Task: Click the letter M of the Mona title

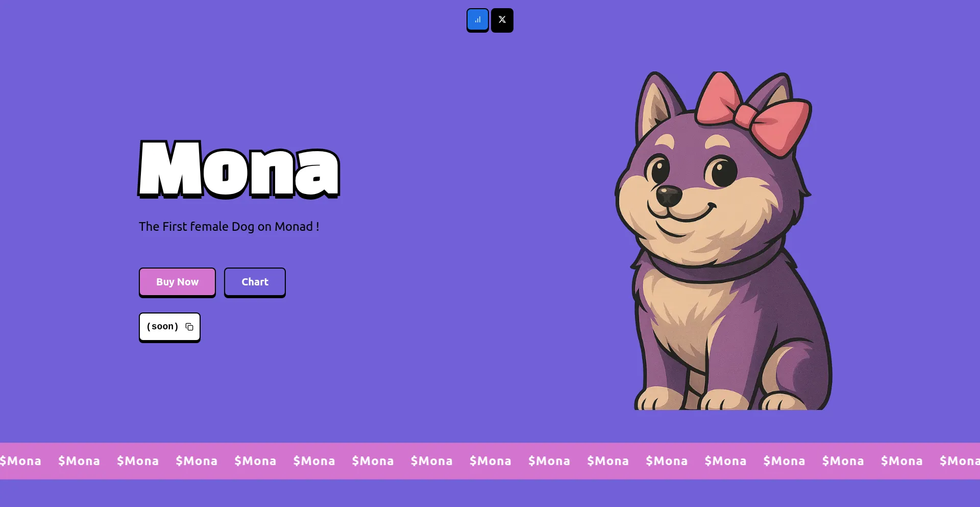Action: [170, 170]
